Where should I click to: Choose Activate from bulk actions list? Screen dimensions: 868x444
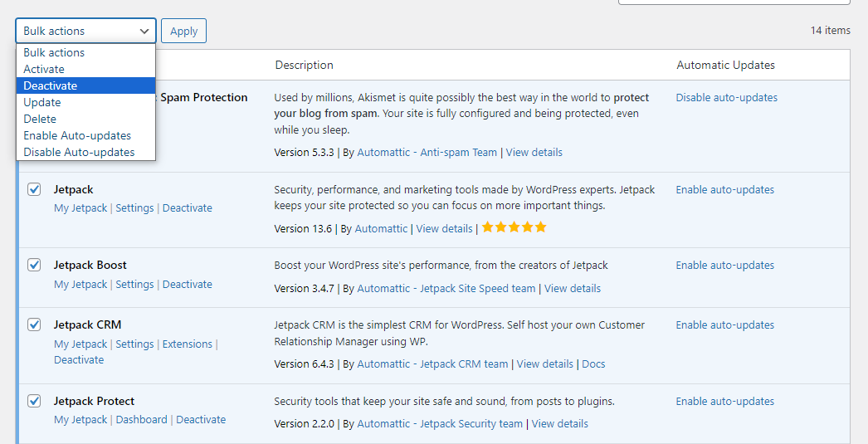click(85, 69)
